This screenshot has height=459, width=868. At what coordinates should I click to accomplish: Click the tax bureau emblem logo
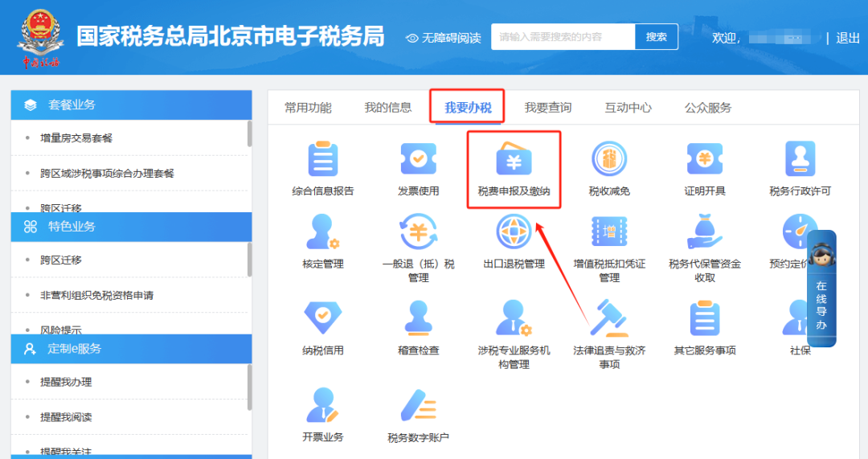pyautogui.click(x=39, y=38)
